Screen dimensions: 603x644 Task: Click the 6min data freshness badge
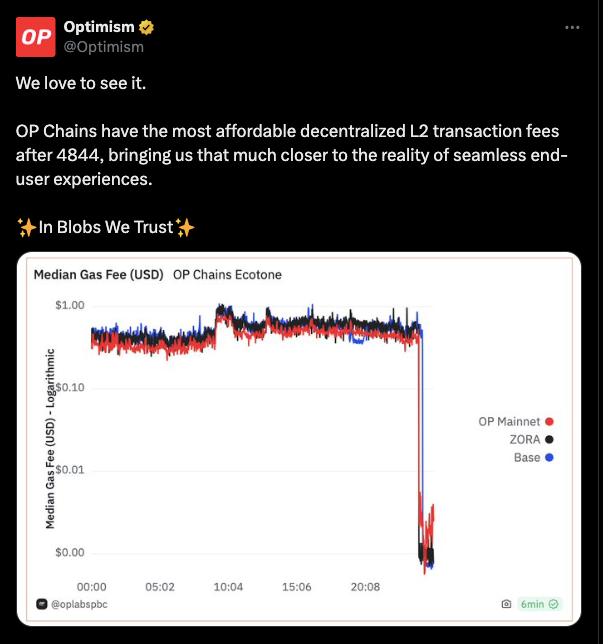click(539, 604)
